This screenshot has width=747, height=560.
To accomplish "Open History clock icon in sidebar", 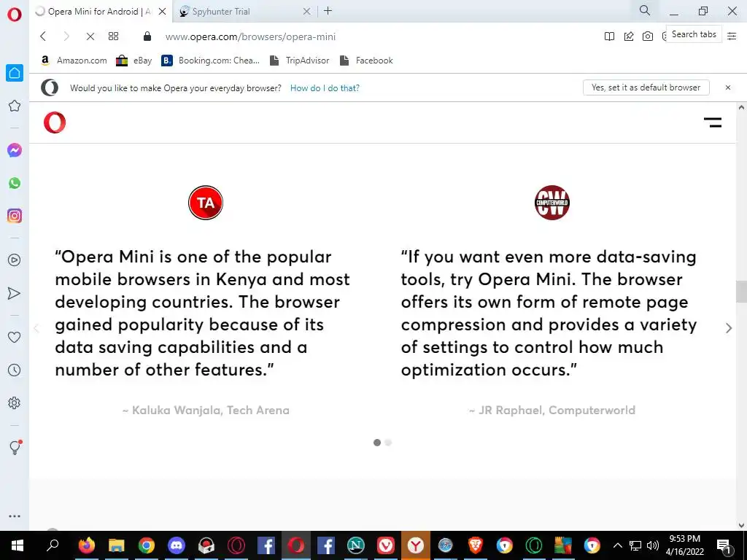I will pos(15,370).
